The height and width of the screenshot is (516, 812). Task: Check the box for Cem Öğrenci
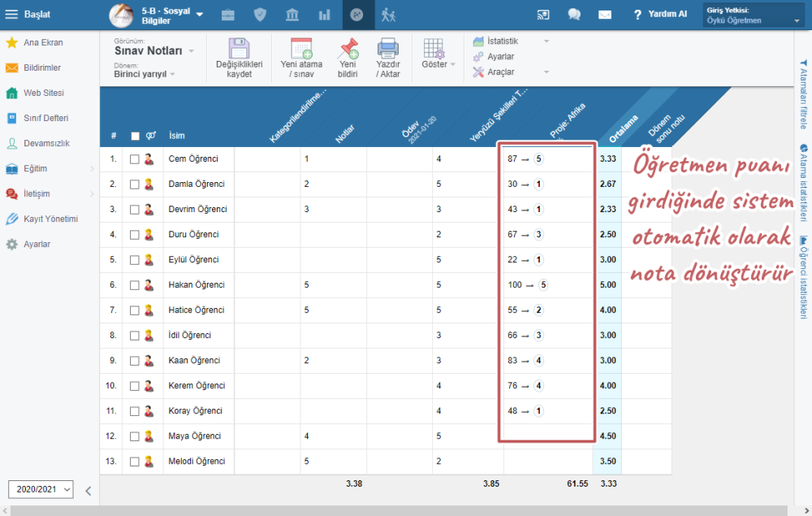135,159
